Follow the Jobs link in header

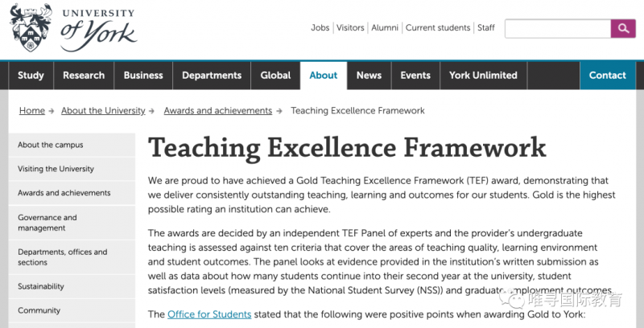pos(320,28)
